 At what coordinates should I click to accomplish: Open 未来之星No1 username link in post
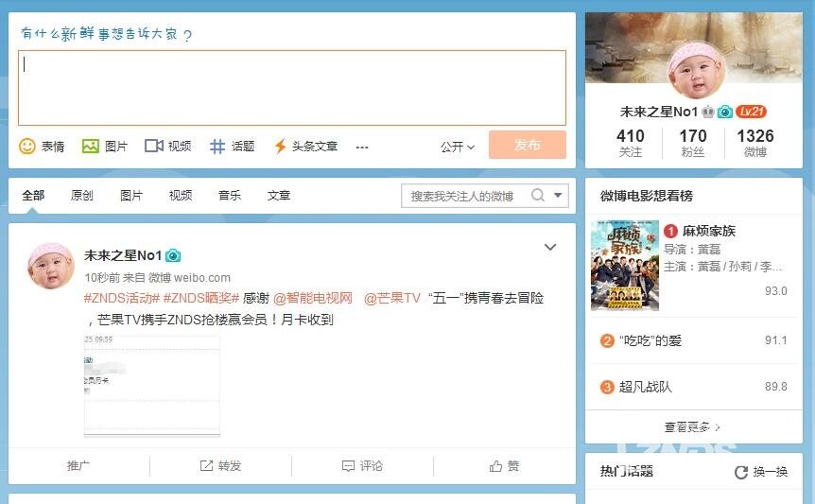(123, 255)
